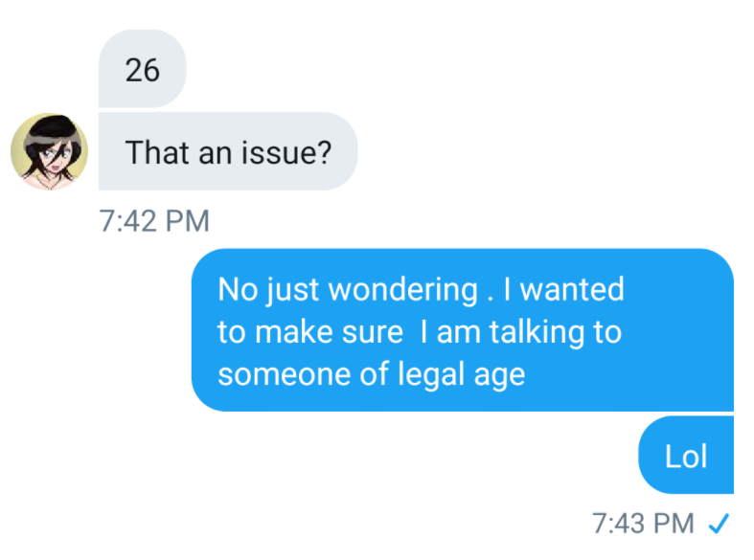Click "PM" in the 7:43 timestamp
The image size is (754, 560).
coord(674,523)
